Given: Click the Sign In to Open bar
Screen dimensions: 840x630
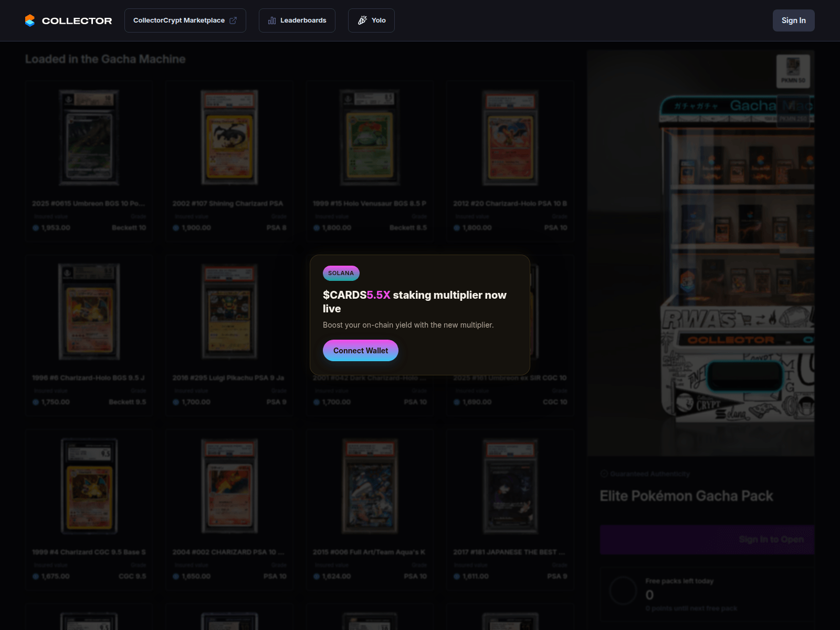Looking at the screenshot, I should pyautogui.click(x=706, y=539).
